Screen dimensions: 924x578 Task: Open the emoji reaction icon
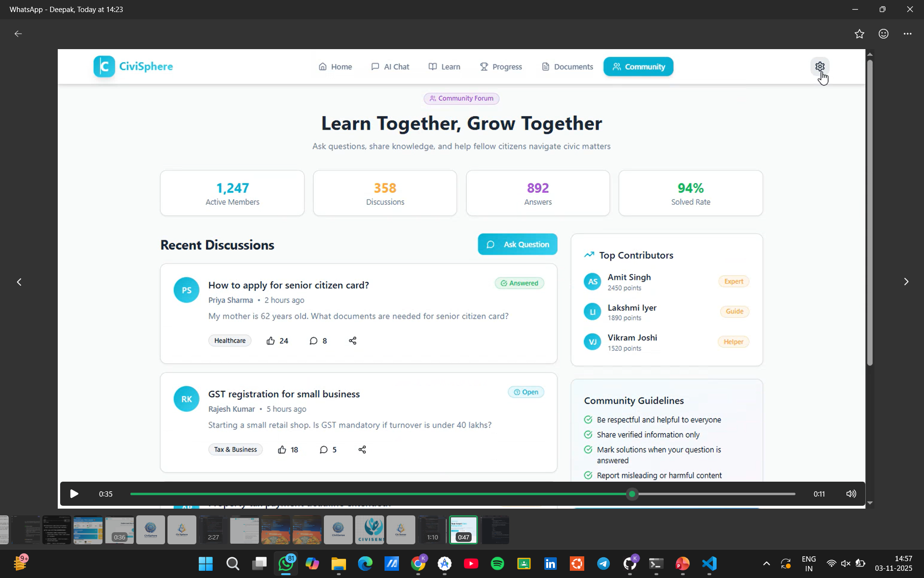tap(884, 34)
